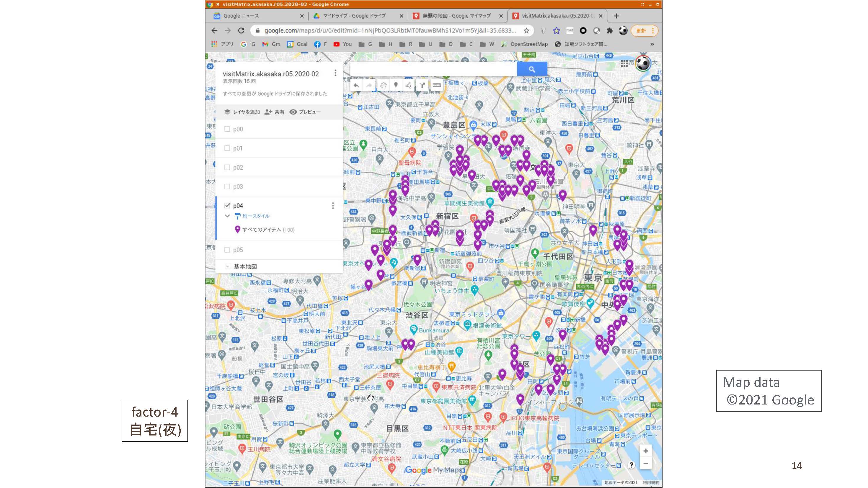The width and height of the screenshot is (868, 488).
Task: Select the add marker tool
Action: (396, 86)
